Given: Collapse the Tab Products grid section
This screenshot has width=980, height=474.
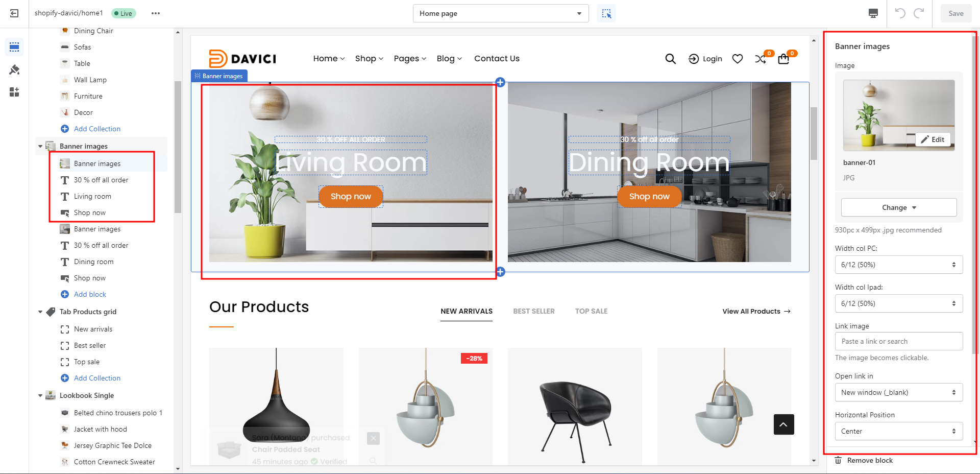Looking at the screenshot, I should point(40,312).
